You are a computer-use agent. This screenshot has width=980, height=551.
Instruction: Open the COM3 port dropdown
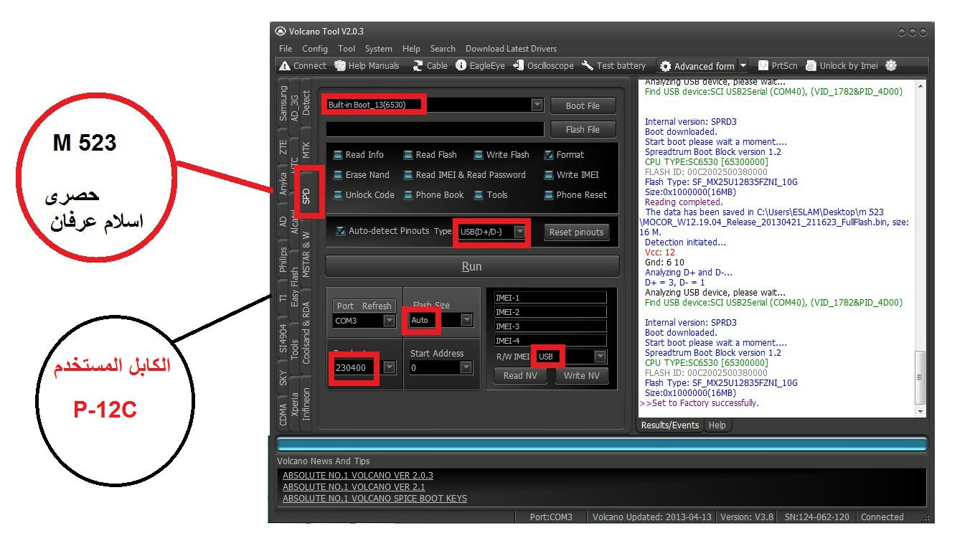390,321
